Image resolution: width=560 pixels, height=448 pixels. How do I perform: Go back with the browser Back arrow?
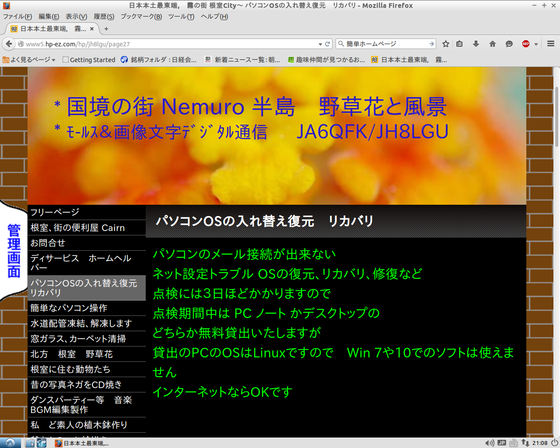(9, 44)
